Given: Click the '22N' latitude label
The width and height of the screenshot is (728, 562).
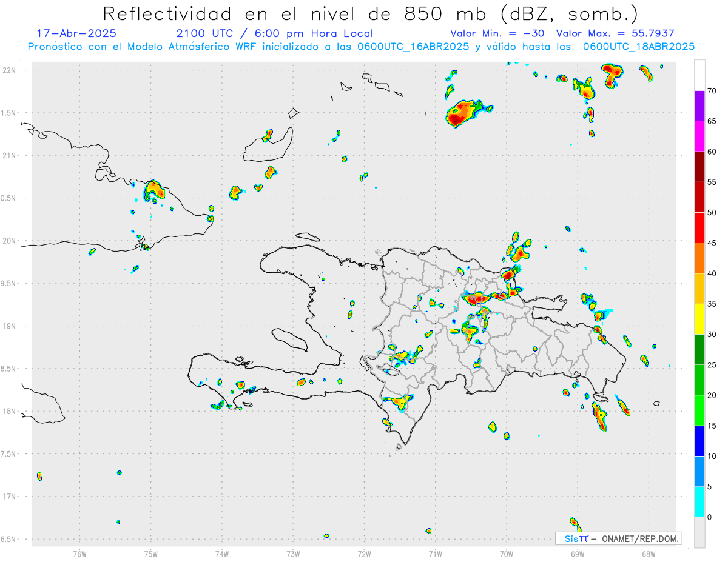Looking at the screenshot, I should tap(10, 70).
